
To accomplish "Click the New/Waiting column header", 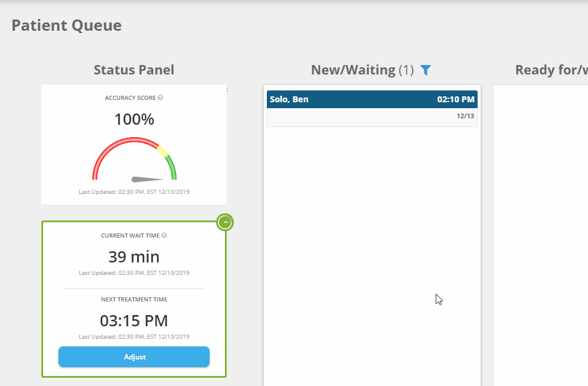I will point(353,70).
